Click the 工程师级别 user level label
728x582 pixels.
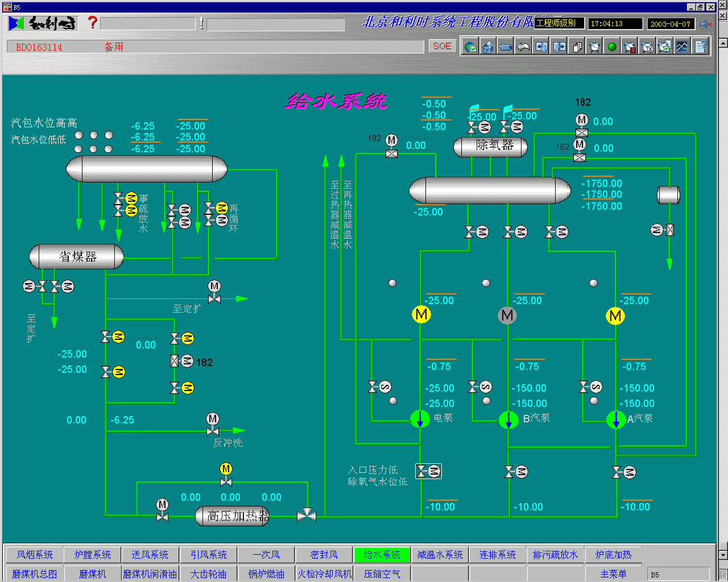click(x=559, y=23)
